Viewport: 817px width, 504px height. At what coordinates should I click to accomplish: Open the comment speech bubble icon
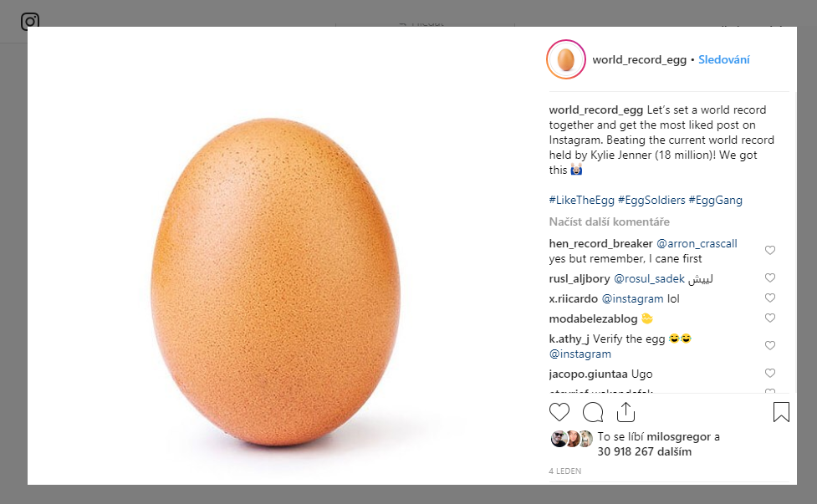(x=593, y=412)
